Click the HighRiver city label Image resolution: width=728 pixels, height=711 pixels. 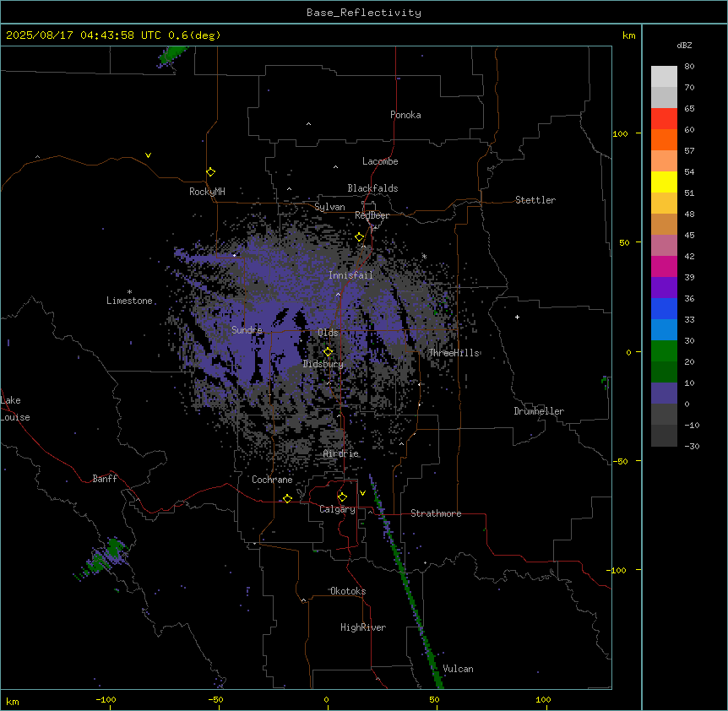tap(363, 627)
